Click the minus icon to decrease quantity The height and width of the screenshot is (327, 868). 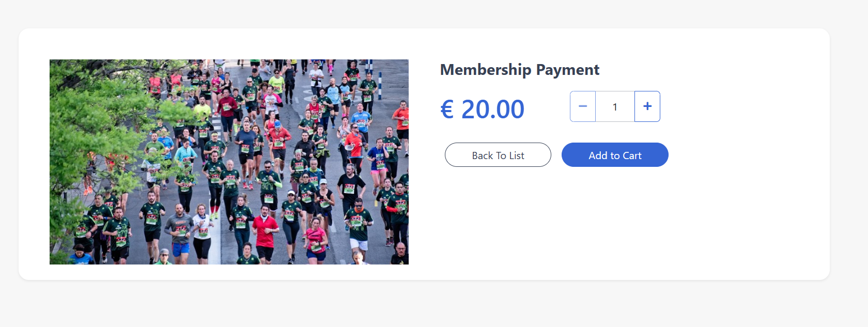[583, 106]
